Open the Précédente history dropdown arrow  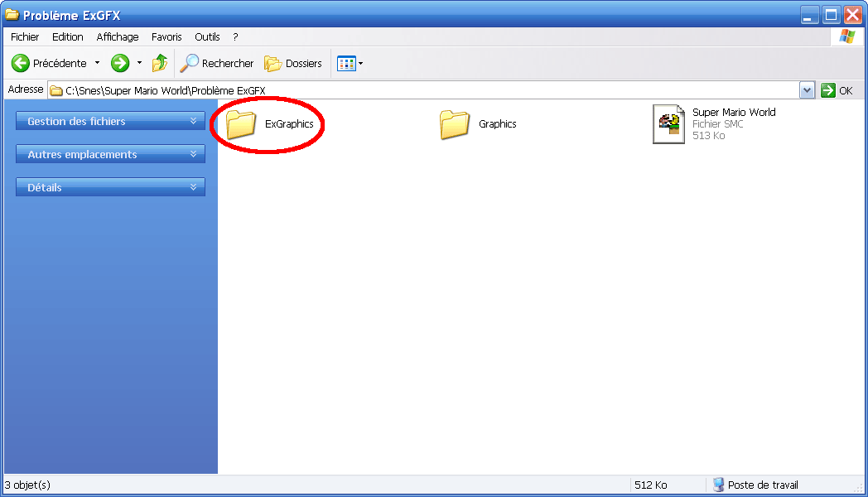coord(98,63)
